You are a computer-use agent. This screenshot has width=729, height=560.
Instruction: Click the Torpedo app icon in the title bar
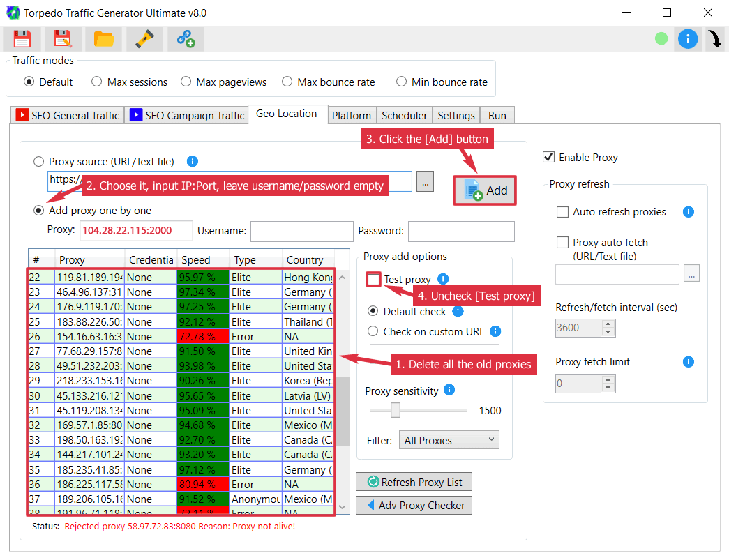[13, 13]
